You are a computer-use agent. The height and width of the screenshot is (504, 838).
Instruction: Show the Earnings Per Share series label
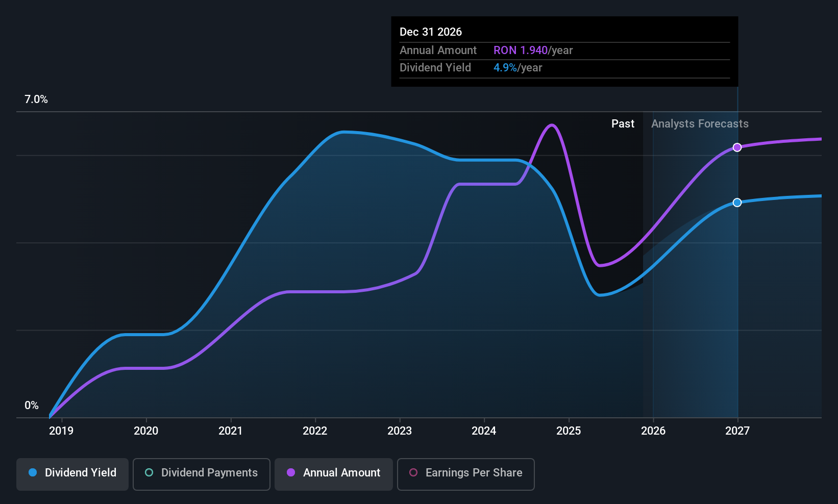(474, 472)
